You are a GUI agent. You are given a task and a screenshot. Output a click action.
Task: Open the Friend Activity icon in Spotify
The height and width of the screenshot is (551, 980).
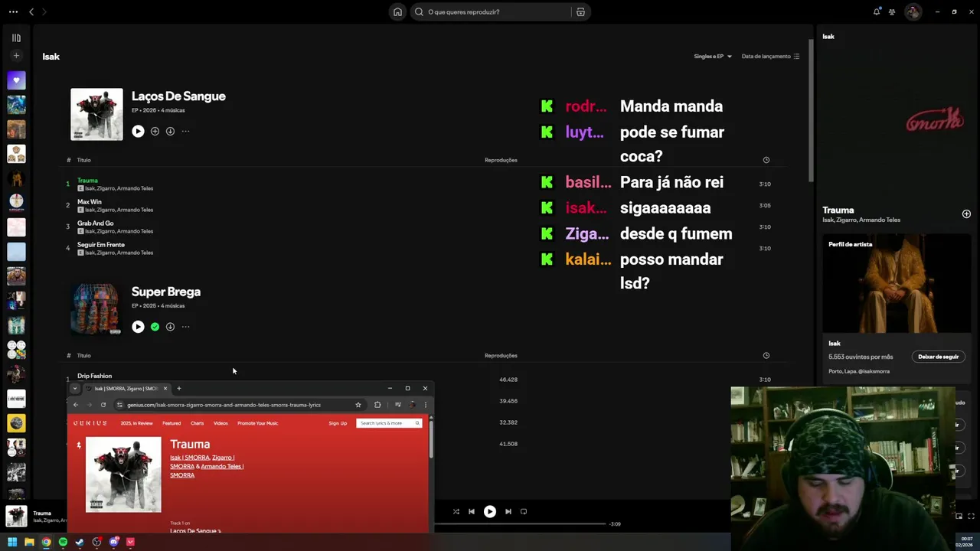pyautogui.click(x=892, y=11)
